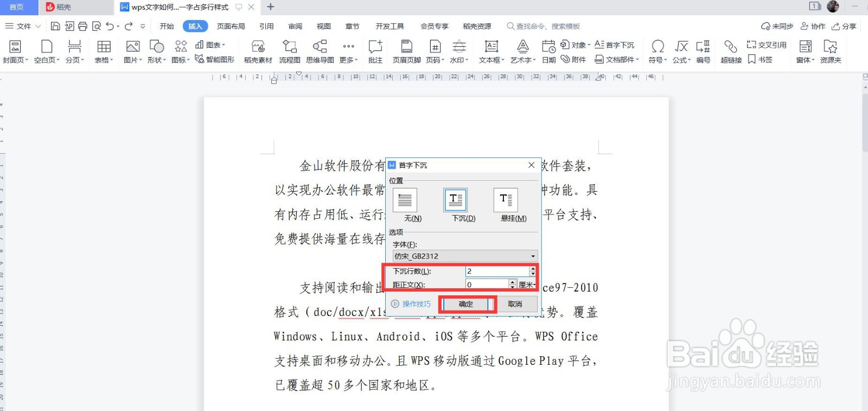Open Docer materials (稻壳素材)
The height and width of the screenshot is (411, 868).
[258, 52]
